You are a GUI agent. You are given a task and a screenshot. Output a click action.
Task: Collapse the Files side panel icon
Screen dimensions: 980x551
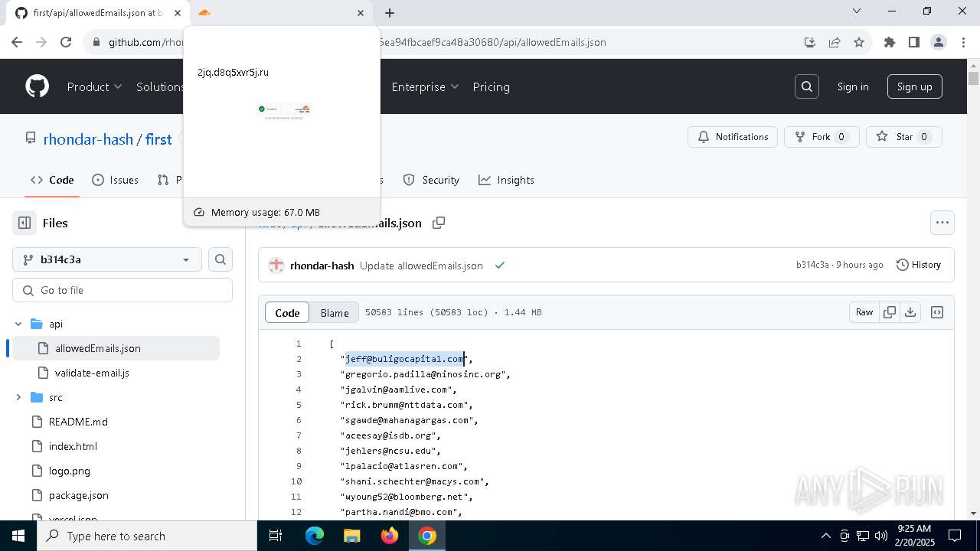tap(24, 223)
